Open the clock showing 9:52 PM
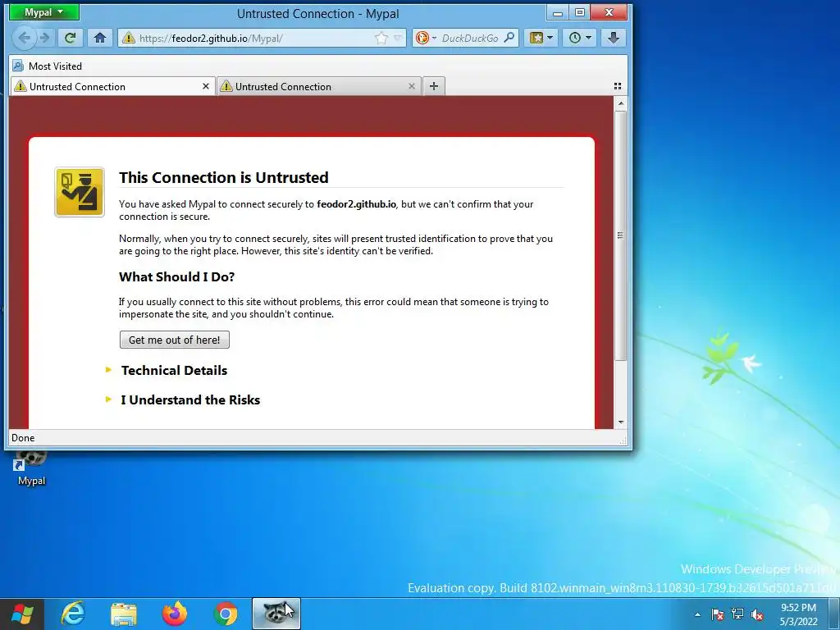Screen dimensions: 840x630 [799, 614]
